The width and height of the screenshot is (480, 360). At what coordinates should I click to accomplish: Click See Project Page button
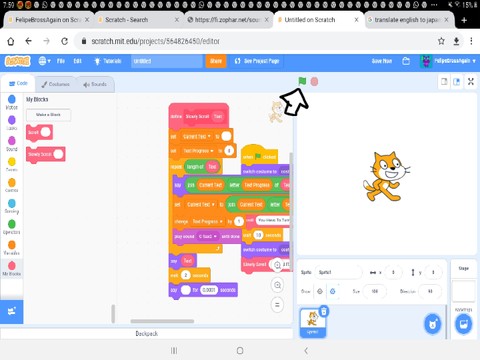[257, 61]
